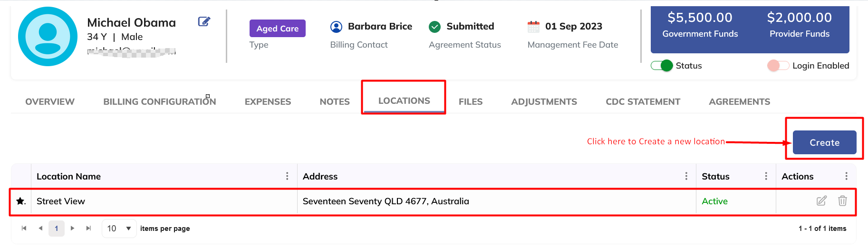Open Address column options menu
The width and height of the screenshot is (868, 249).
point(686,176)
